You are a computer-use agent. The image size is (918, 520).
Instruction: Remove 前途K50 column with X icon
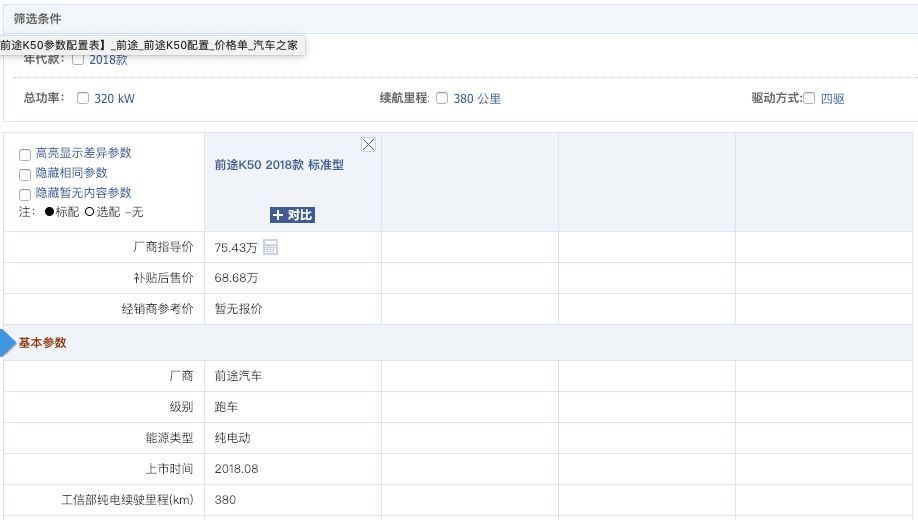(x=368, y=145)
